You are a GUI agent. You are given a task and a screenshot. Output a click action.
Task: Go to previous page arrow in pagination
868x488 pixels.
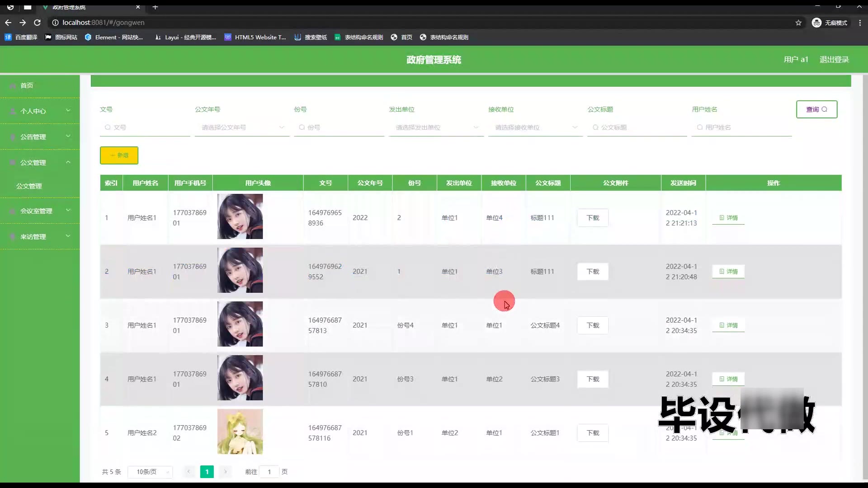click(x=189, y=472)
